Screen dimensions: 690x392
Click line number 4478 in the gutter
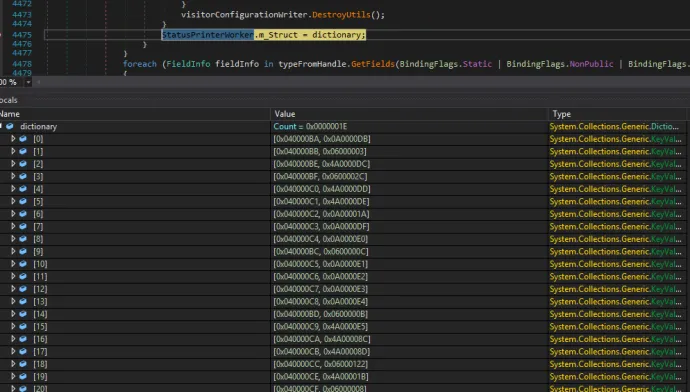click(22, 64)
